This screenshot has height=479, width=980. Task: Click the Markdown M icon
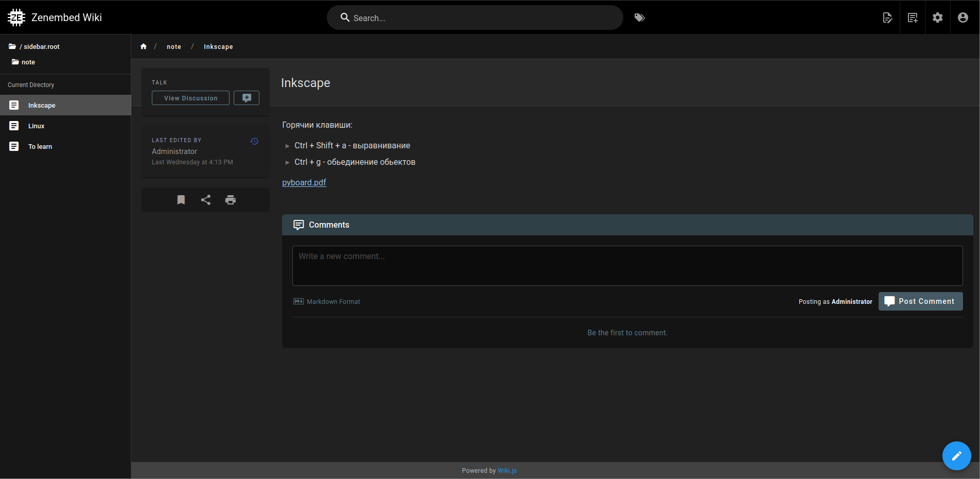(x=299, y=301)
